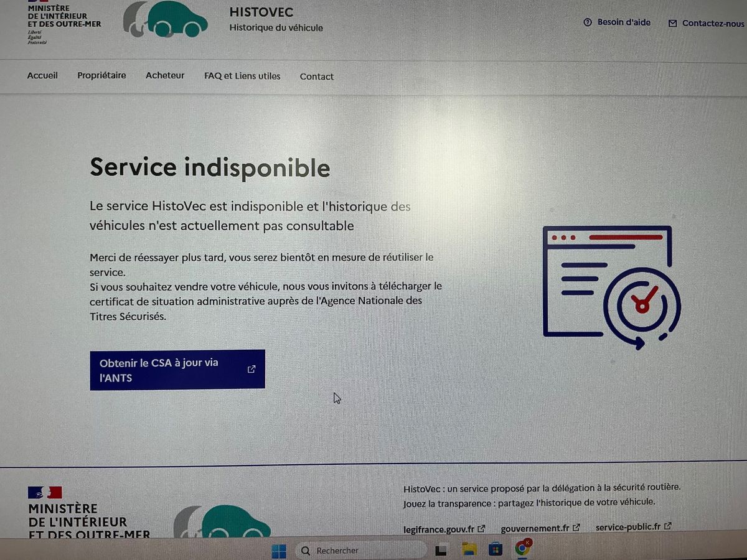
Task: Open FAQ et Liens utiles page
Action: [x=242, y=76]
